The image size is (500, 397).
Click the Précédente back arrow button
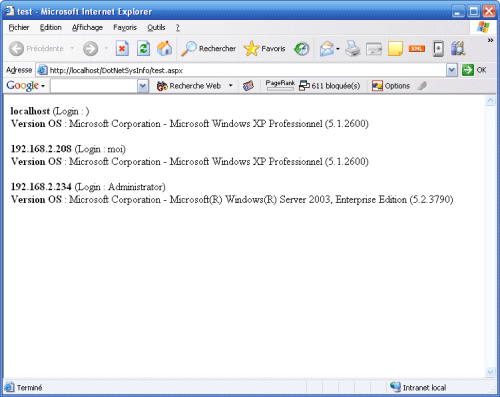[x=36, y=49]
